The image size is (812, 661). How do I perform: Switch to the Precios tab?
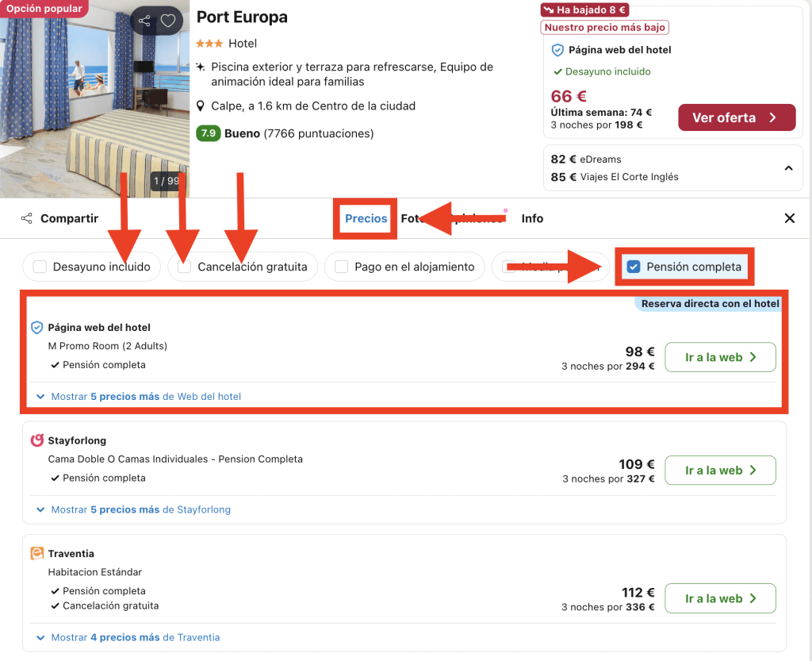point(366,218)
